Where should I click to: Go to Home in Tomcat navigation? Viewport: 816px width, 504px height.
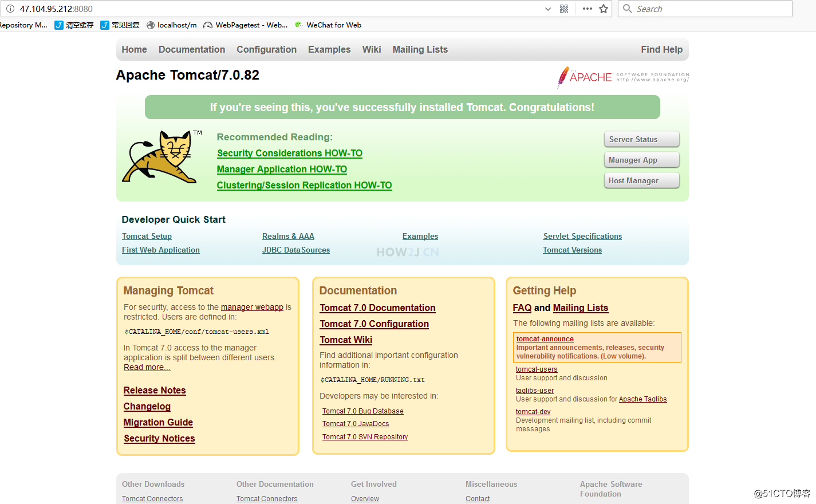point(135,49)
